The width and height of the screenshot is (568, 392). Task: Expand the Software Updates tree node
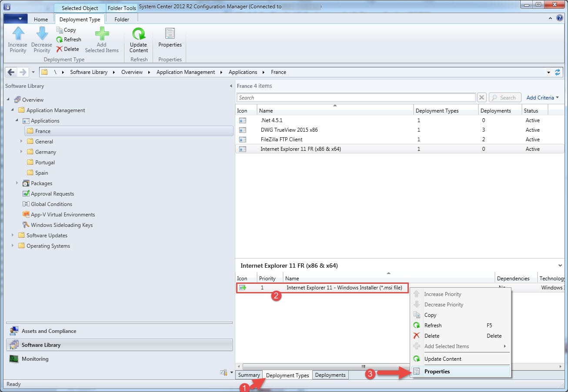[13, 236]
